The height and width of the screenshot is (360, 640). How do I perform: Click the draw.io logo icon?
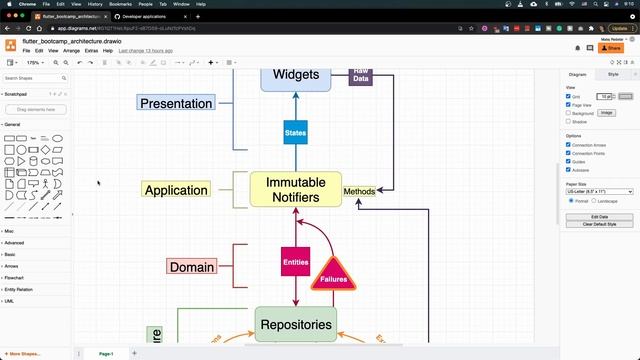(x=11, y=45)
